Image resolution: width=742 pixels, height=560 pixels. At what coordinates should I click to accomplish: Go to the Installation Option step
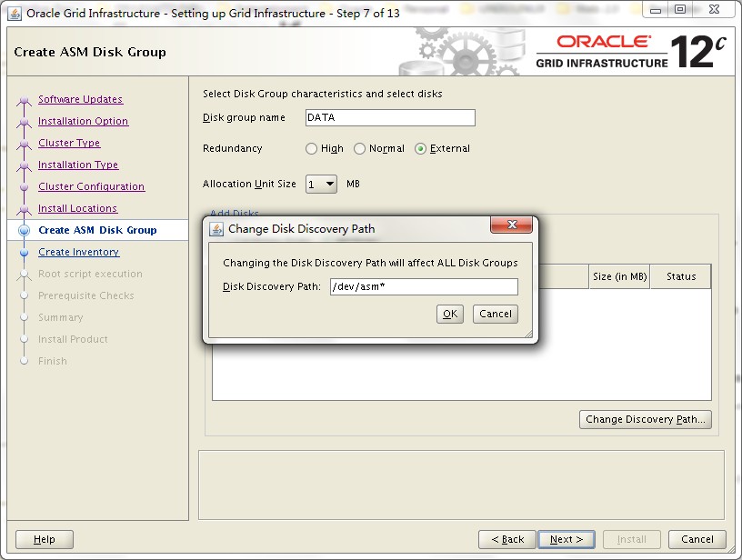pyautogui.click(x=84, y=121)
